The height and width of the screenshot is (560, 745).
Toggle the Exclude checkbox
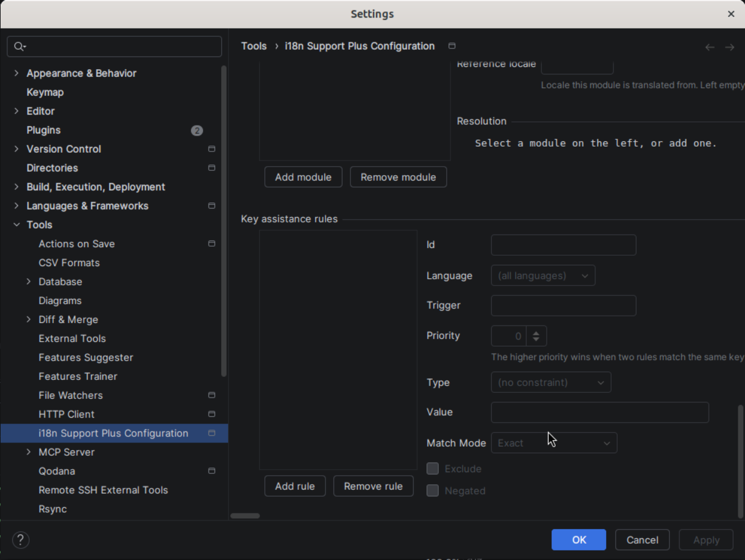click(x=433, y=468)
